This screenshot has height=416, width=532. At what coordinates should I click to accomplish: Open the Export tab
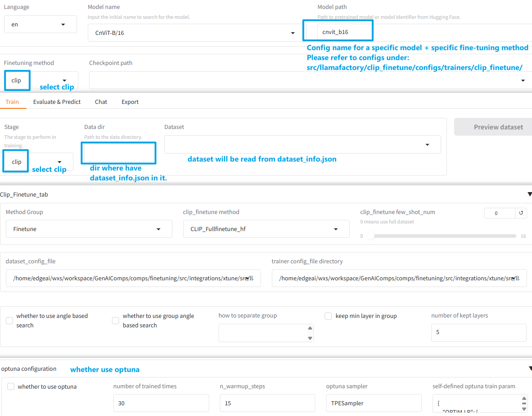[130, 102]
